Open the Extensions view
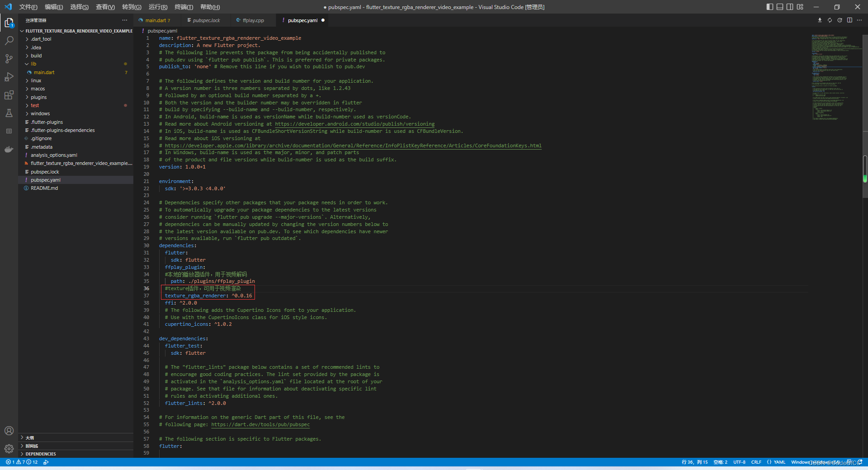 pyautogui.click(x=9, y=95)
